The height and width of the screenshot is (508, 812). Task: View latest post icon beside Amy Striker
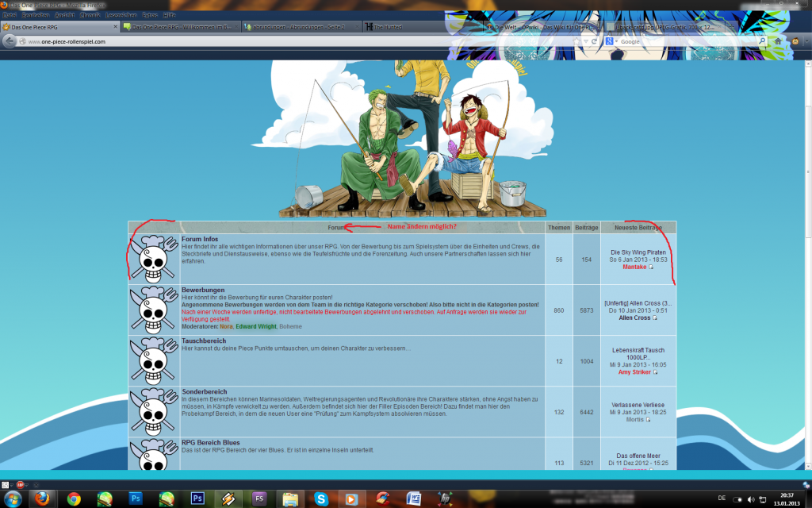tap(655, 372)
